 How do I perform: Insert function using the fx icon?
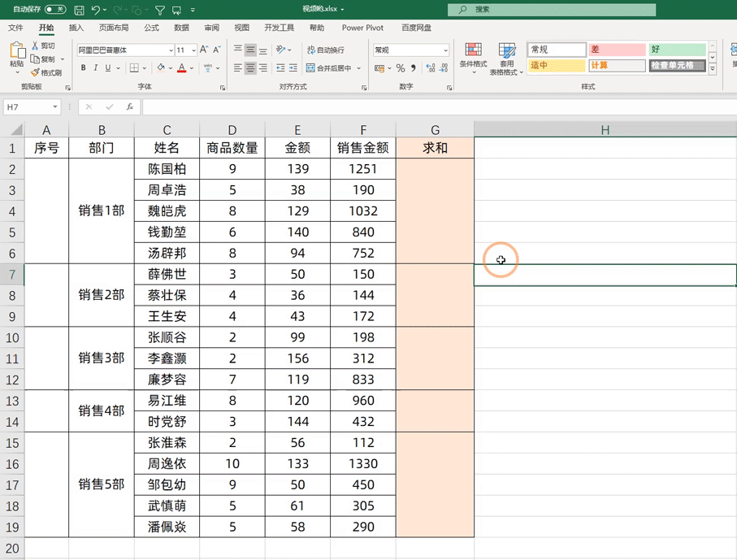[130, 106]
